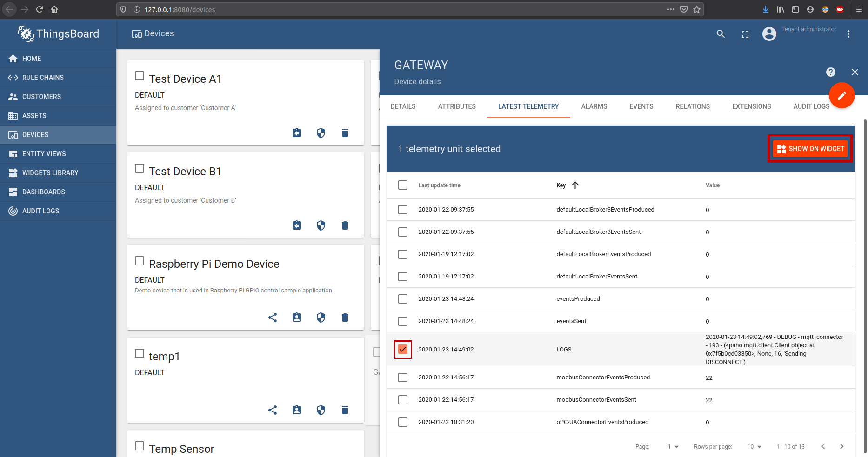Go to previous telemetry page

point(823,446)
